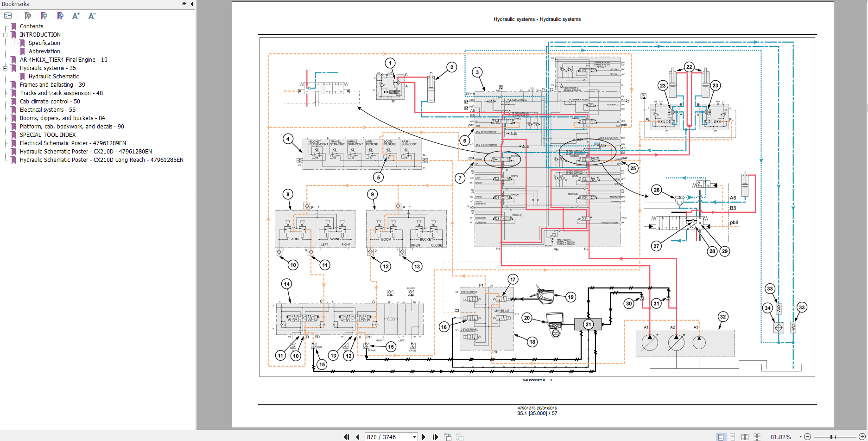
Task: Open Platform, cab, bodywork, and decals - 90
Action: 72,127
